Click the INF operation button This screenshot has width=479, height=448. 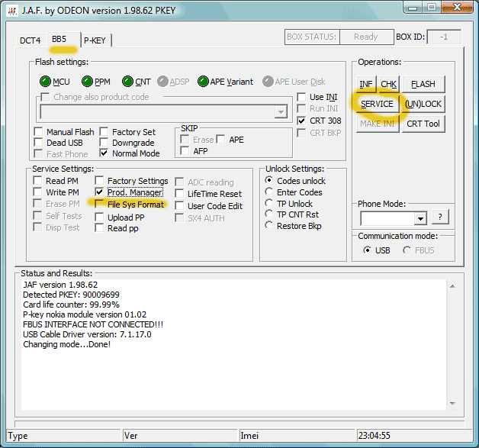(366, 84)
